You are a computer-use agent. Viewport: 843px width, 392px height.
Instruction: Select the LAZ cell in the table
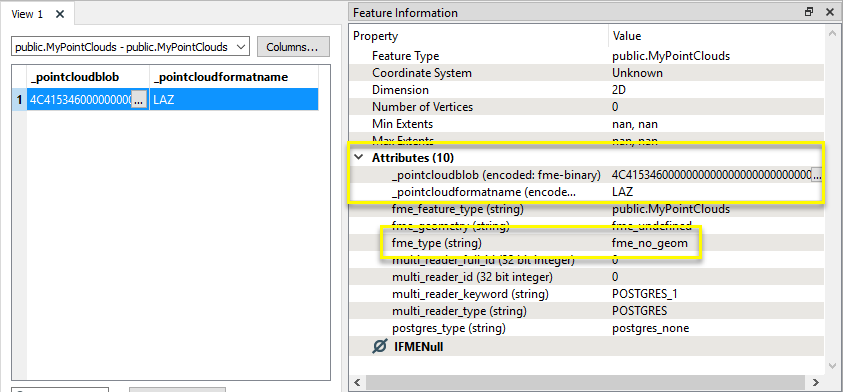pos(233,99)
